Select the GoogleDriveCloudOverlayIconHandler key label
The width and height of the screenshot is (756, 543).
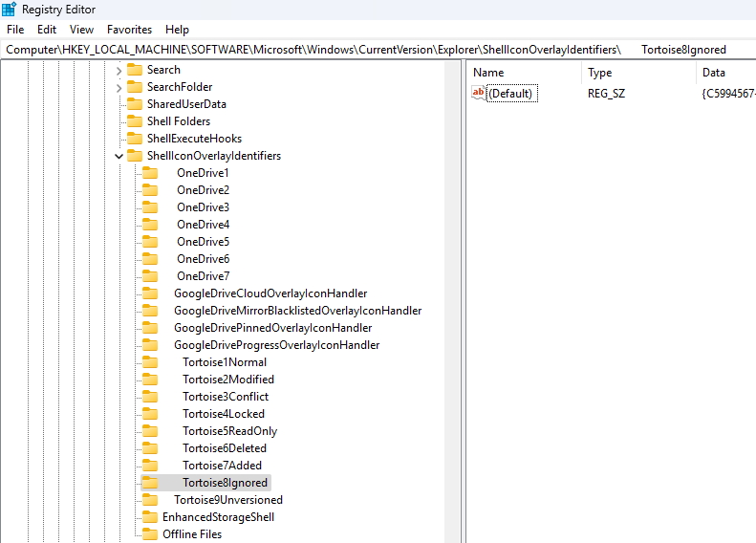[x=270, y=293]
